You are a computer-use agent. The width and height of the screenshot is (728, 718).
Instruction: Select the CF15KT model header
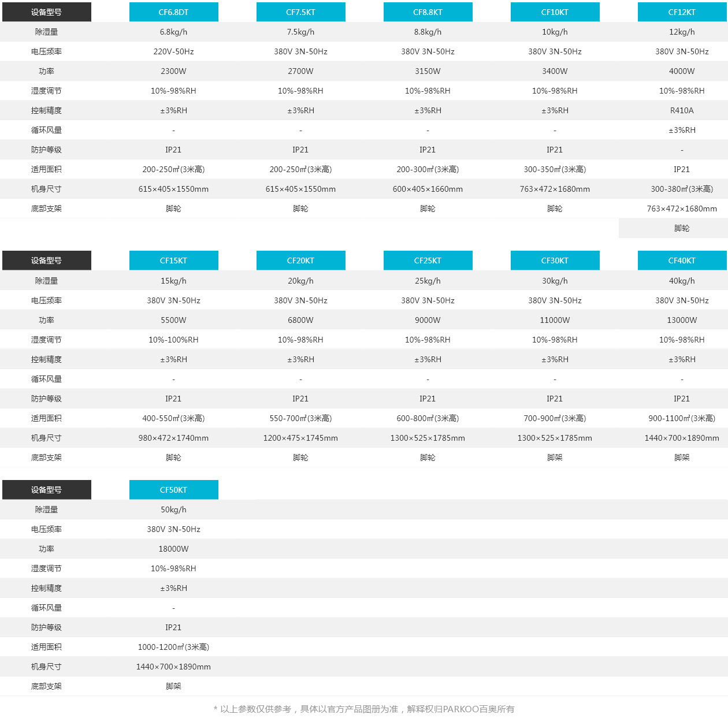173,261
